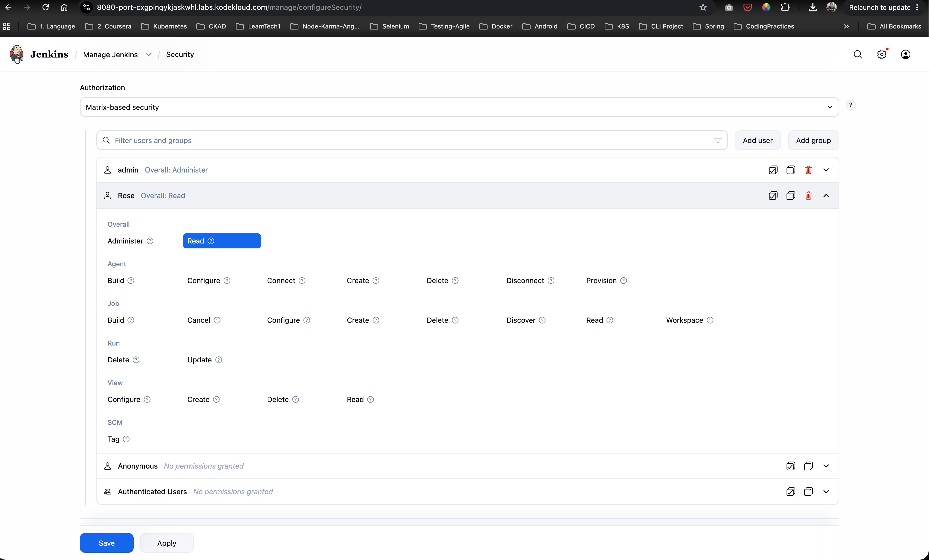Toggle Agent Build permission
This screenshot has width=929, height=560.
point(116,281)
